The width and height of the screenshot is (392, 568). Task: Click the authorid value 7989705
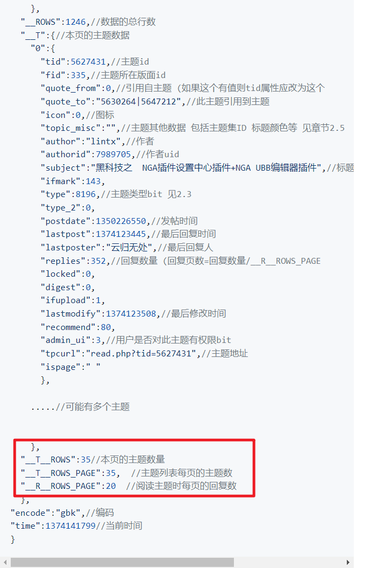[x=113, y=155]
